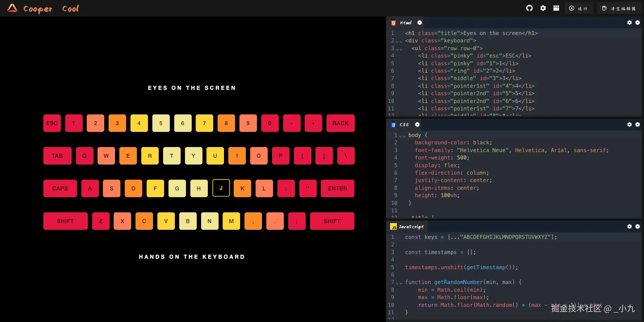Click the timestamps.unshift line in JavaScript
Screen dimensions: 644x322
tap(461, 267)
